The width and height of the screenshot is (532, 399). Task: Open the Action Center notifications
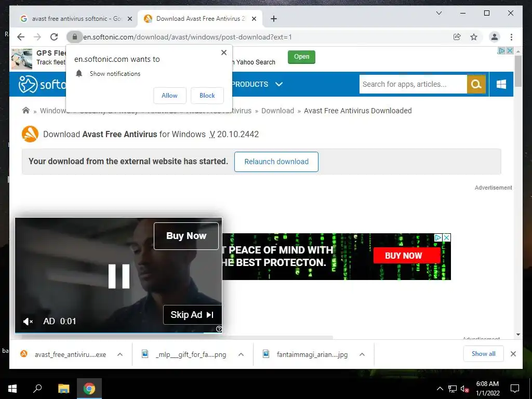(x=515, y=389)
